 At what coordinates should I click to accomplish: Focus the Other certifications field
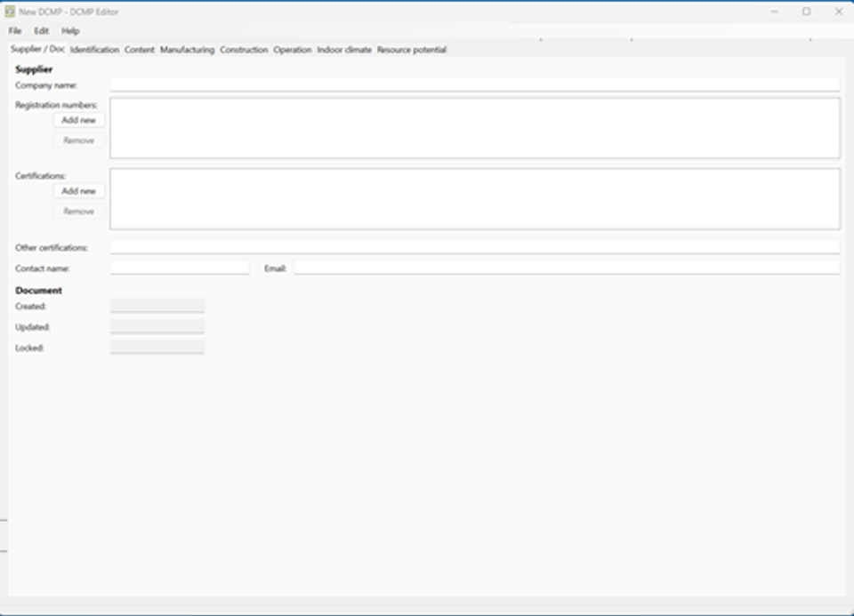click(x=475, y=247)
